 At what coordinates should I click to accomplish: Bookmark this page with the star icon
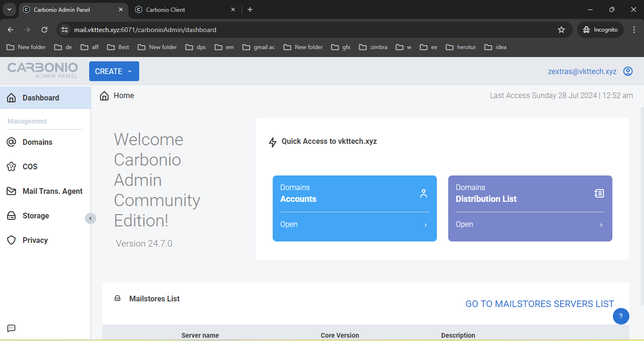561,30
